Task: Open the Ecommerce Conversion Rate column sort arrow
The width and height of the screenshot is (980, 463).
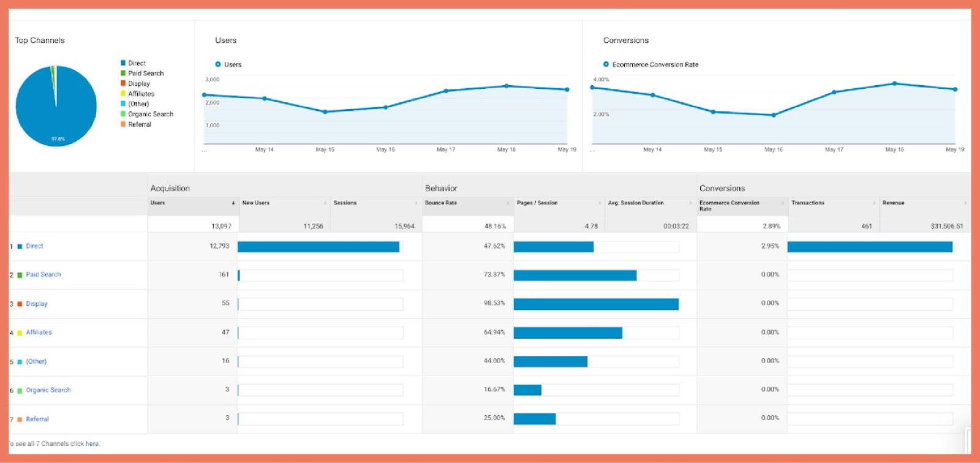Action: [x=782, y=203]
